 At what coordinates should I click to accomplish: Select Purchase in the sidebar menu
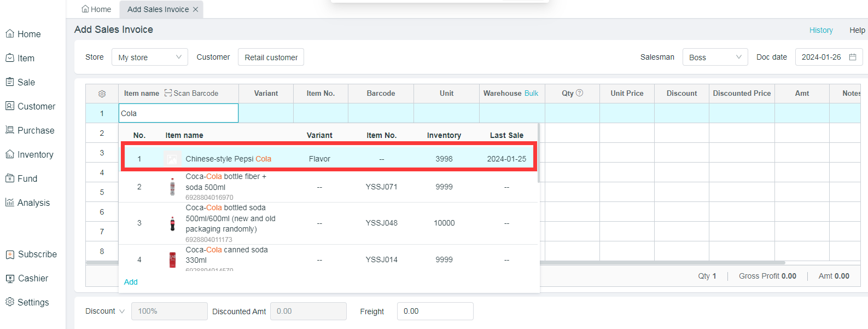tap(30, 130)
